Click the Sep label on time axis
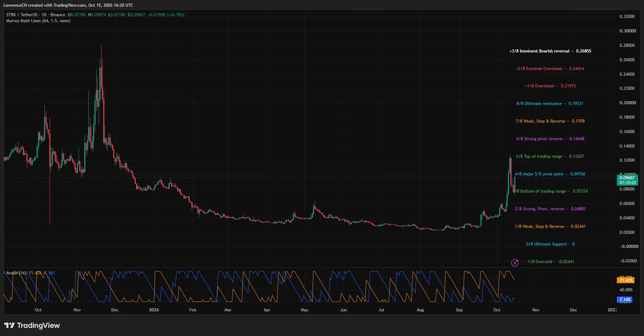This screenshot has width=644, height=336. [459, 310]
